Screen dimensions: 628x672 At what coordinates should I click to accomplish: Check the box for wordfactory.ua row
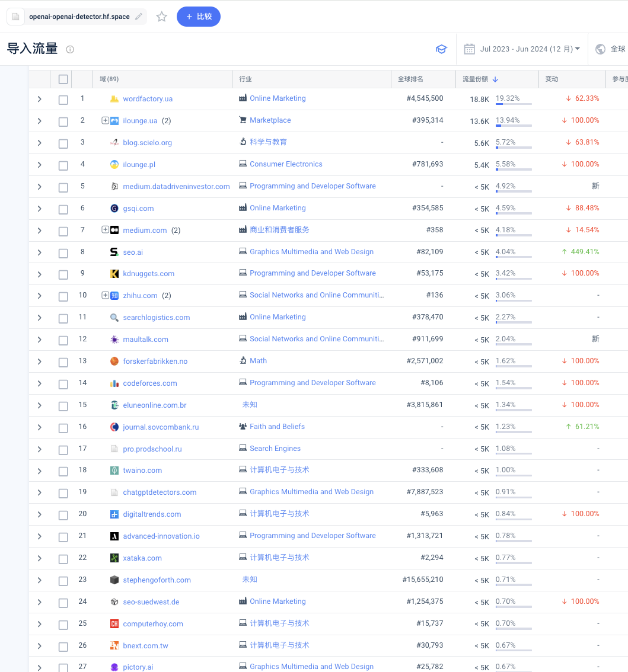(63, 100)
